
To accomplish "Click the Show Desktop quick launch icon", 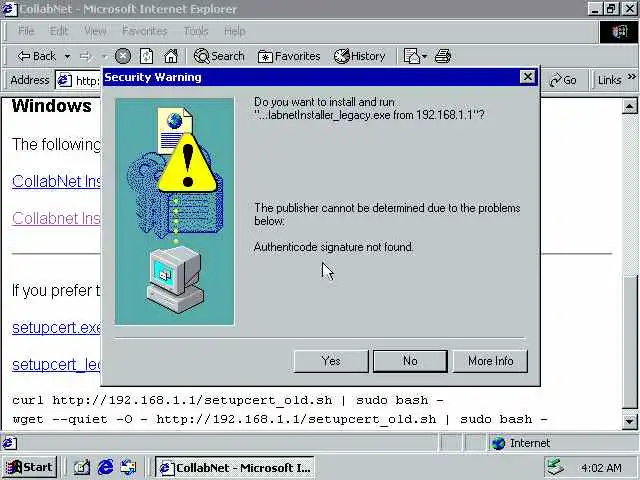I will [81, 467].
